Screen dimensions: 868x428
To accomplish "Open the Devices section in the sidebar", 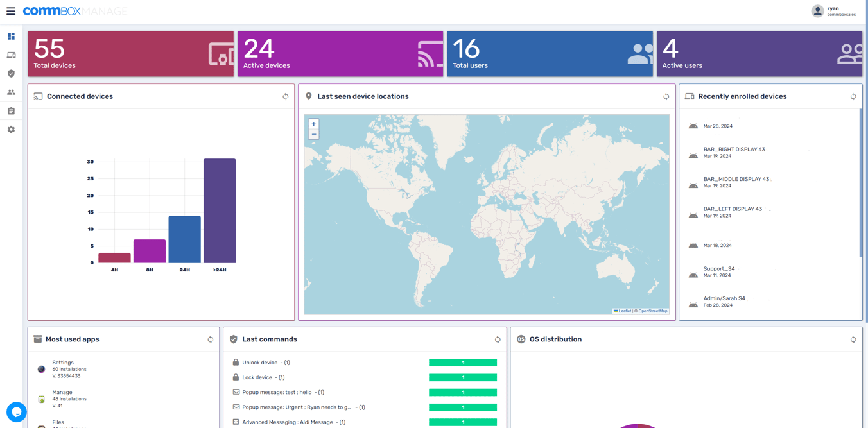I will (x=10, y=55).
